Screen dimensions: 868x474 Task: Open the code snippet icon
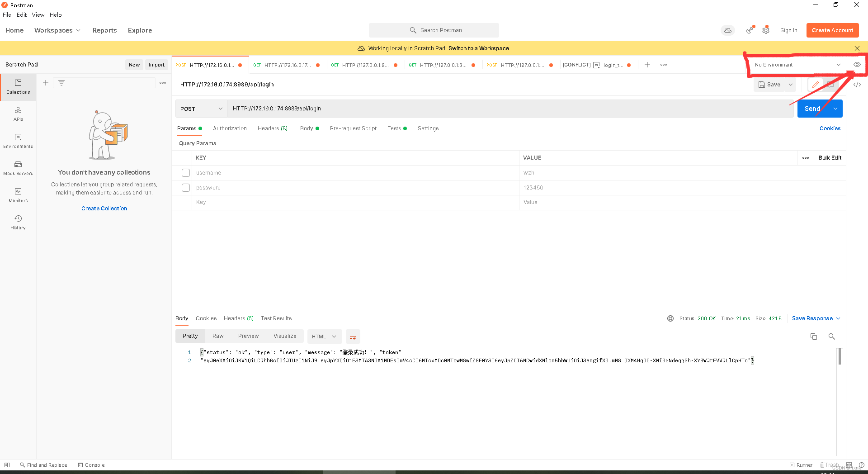click(x=857, y=85)
